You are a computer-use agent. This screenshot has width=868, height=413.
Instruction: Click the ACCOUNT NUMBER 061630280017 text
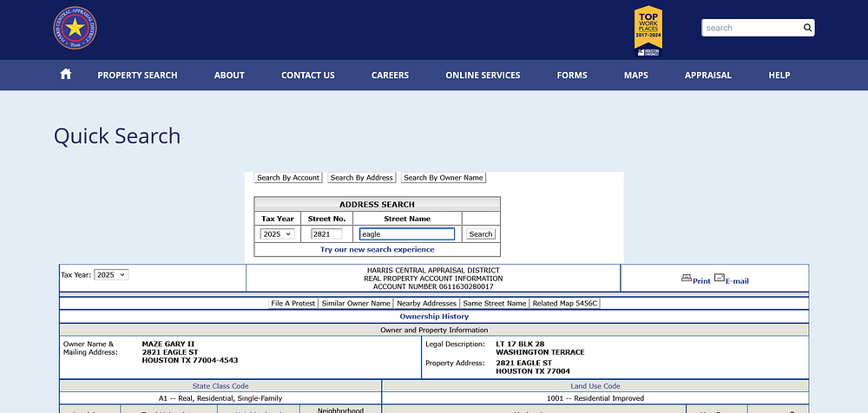433,287
